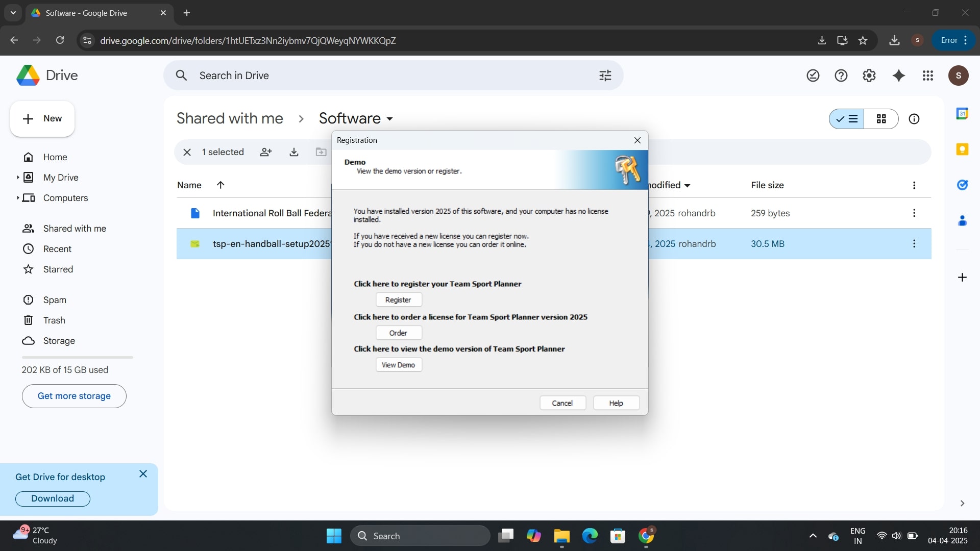Image resolution: width=980 pixels, height=551 pixels.
Task: Click the Order license button
Action: click(x=399, y=333)
